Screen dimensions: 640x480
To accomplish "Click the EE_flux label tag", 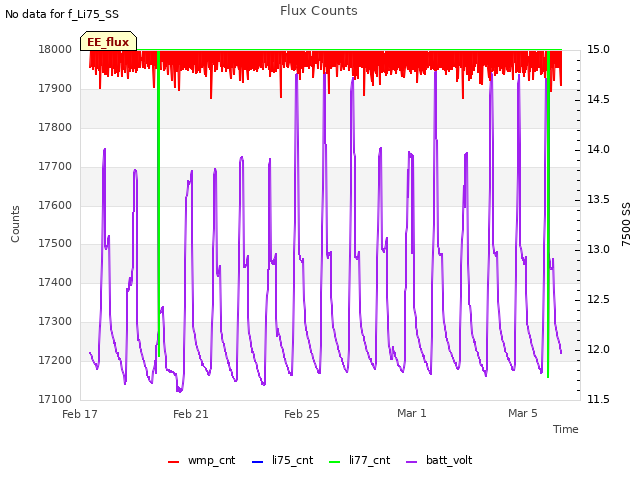I will [x=108, y=41].
